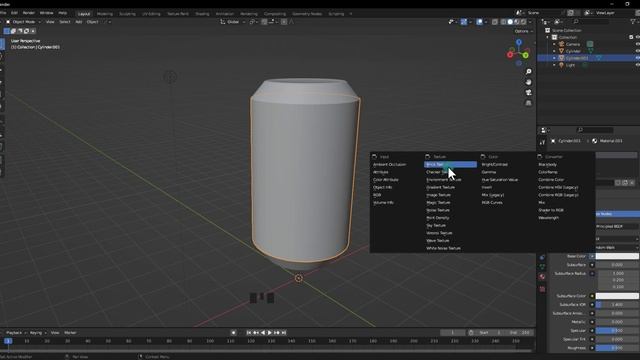
Task: Jump to timeline end frame
Action: (x=284, y=333)
